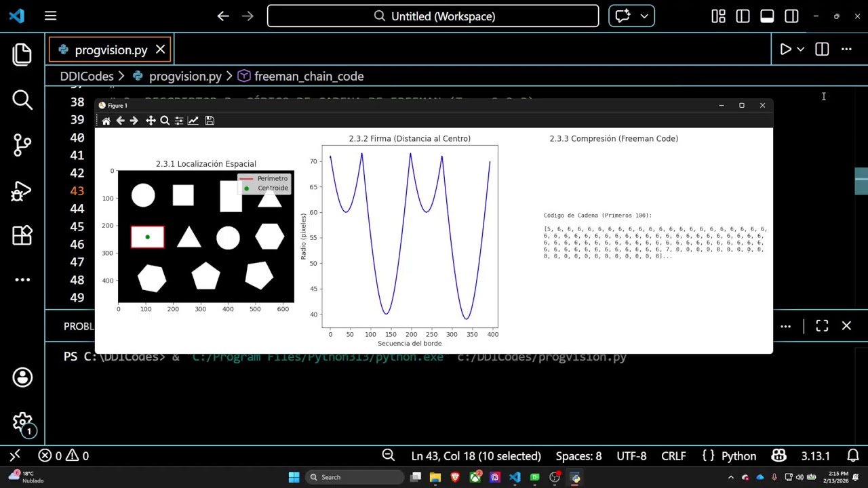Open Edit axis parameters in Figure toolbar
Viewport: 868px width, 488px height.
click(193, 121)
